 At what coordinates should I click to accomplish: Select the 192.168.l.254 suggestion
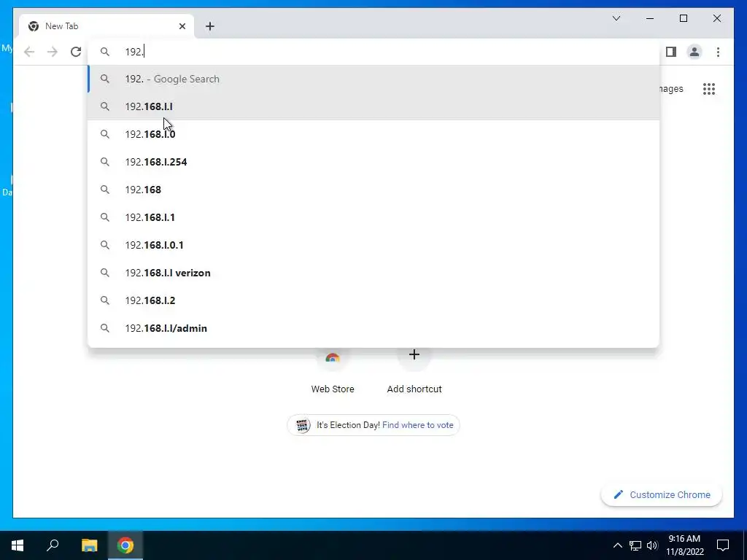point(374,162)
